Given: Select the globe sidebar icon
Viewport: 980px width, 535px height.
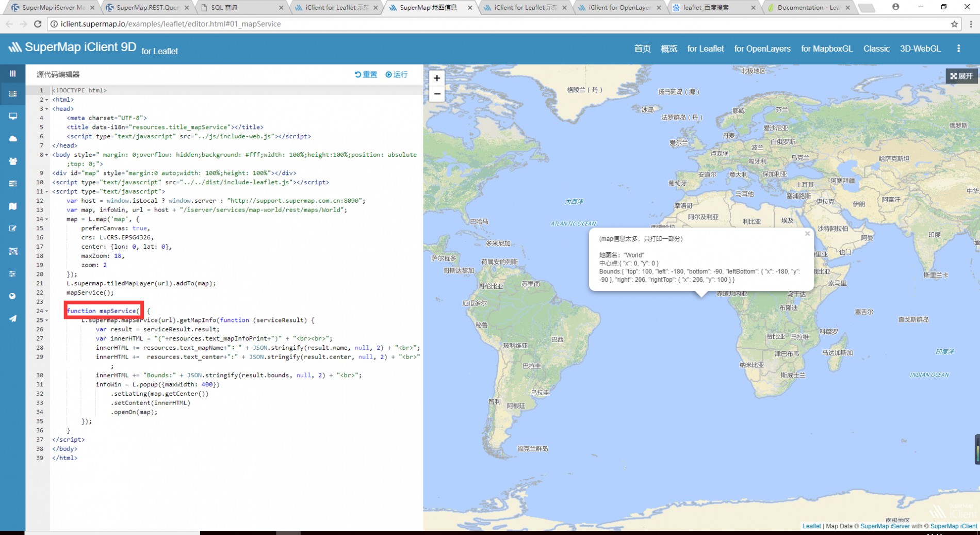Looking at the screenshot, I should pyautogui.click(x=12, y=296).
